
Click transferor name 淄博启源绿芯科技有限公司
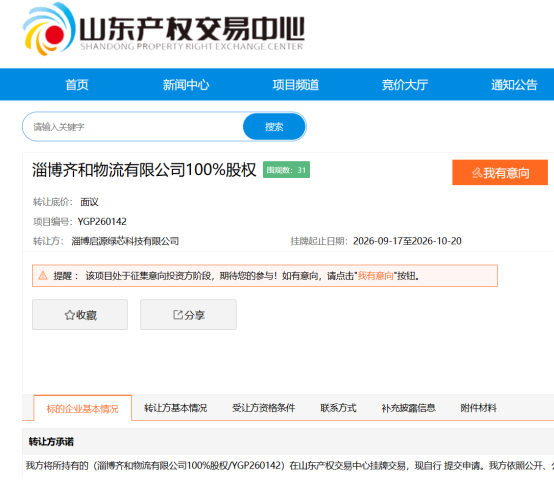tap(125, 241)
